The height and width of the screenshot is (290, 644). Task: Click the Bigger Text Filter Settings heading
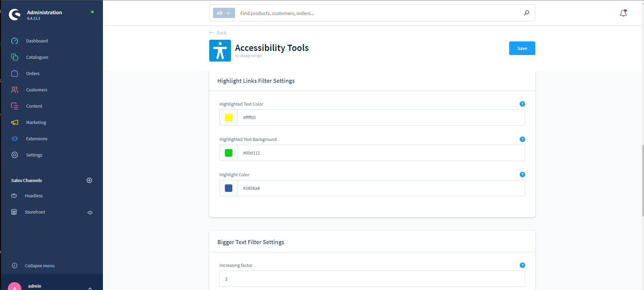(251, 242)
